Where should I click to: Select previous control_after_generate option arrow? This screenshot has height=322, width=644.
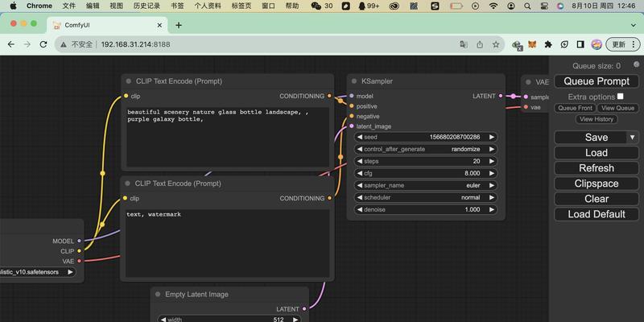click(360, 149)
